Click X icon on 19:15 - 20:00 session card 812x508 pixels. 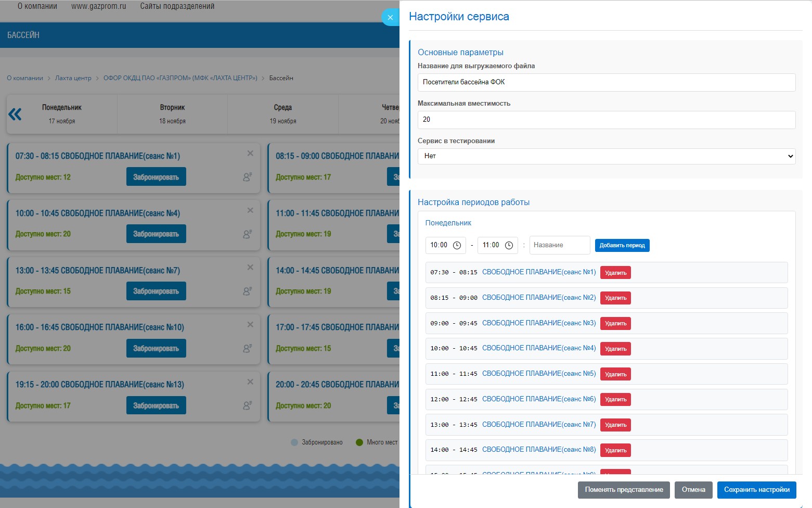coord(250,382)
